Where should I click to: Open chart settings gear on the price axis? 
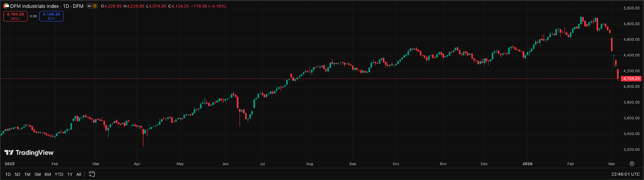click(x=632, y=164)
